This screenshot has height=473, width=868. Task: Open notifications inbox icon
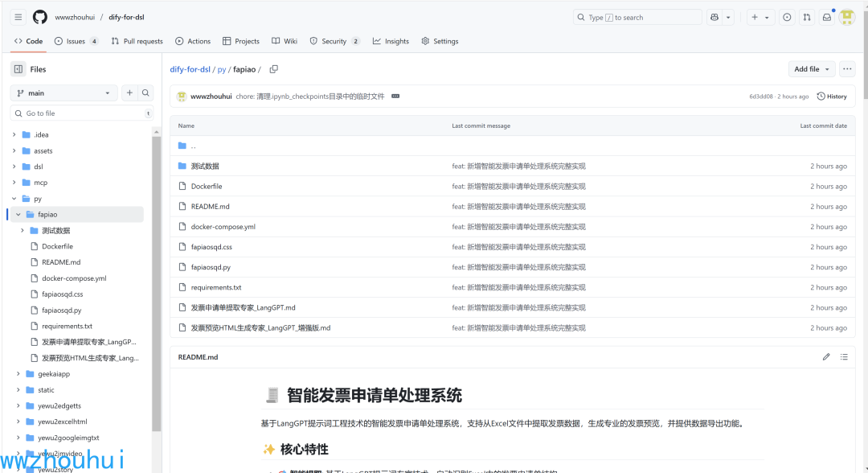826,17
